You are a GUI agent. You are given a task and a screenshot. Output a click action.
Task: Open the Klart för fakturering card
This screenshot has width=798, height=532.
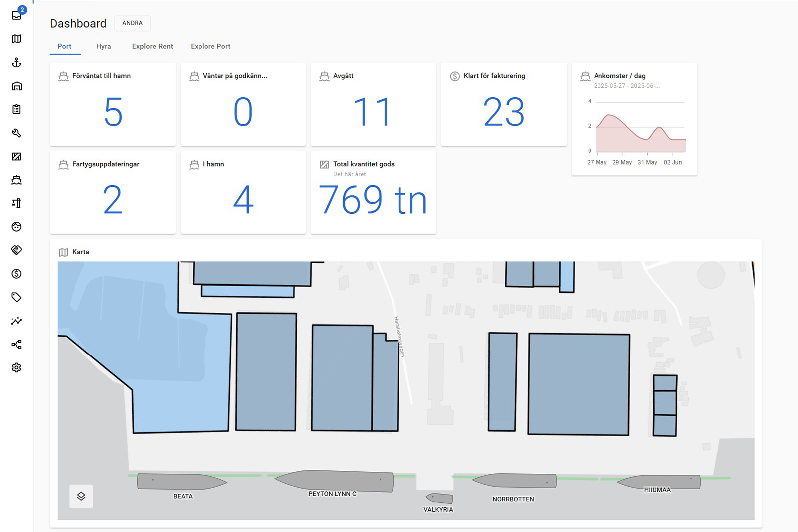[504, 104]
